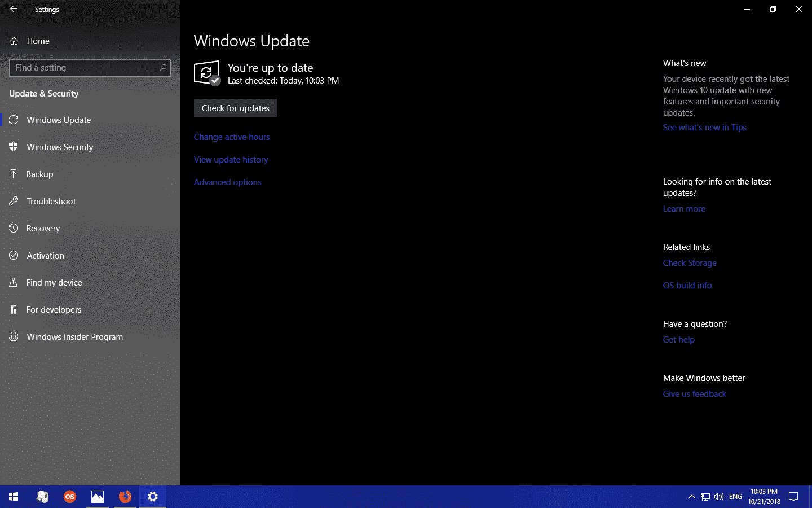Open the OS build info link
The image size is (812, 508).
pos(687,285)
